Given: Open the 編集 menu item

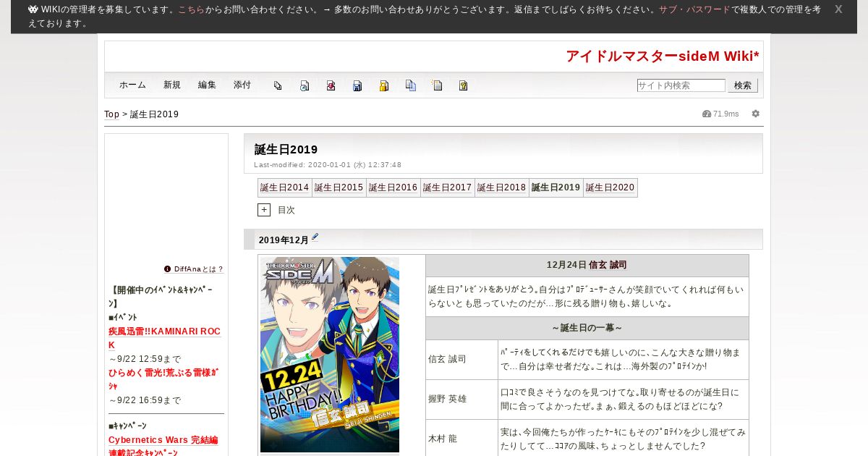Looking at the screenshot, I should (x=207, y=85).
